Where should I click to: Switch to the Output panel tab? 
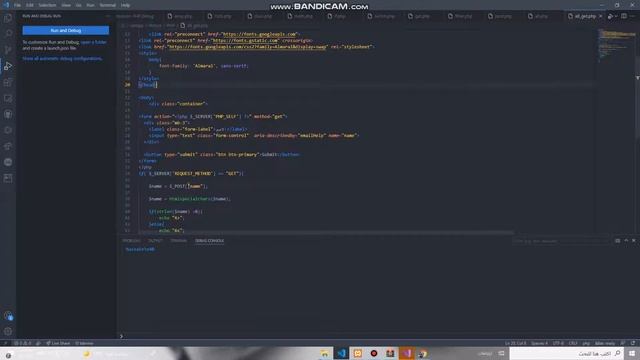(x=155, y=241)
